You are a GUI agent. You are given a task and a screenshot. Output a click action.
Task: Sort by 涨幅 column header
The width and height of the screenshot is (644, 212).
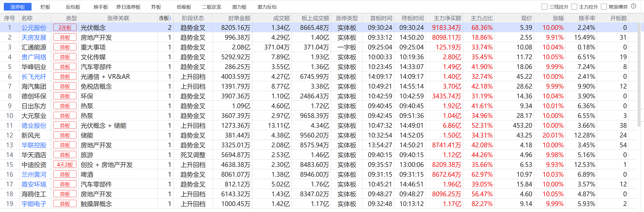click(x=558, y=18)
